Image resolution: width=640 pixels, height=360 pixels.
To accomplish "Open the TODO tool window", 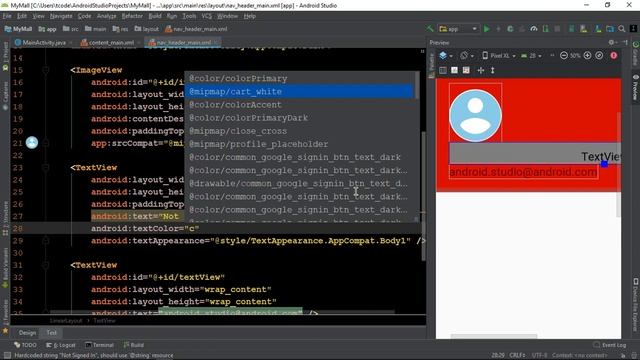I will coord(25,345).
